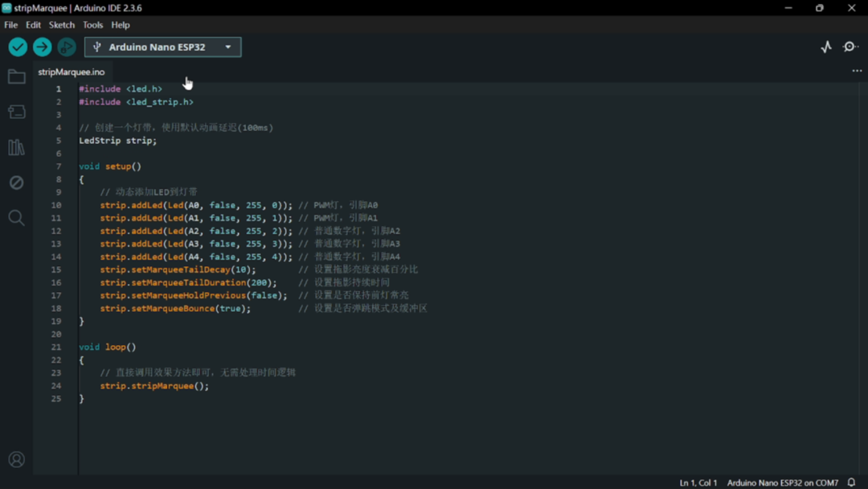This screenshot has width=868, height=489.
Task: Open the Sketchbook folder panel
Action: (x=16, y=77)
